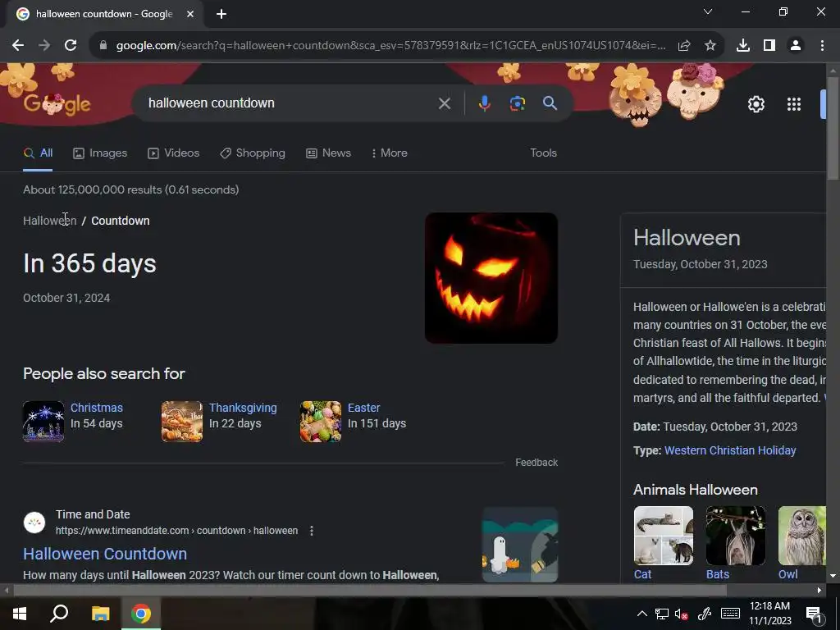Image resolution: width=840 pixels, height=630 pixels.
Task: Open the muted volume tray icon
Action: pos(682,614)
